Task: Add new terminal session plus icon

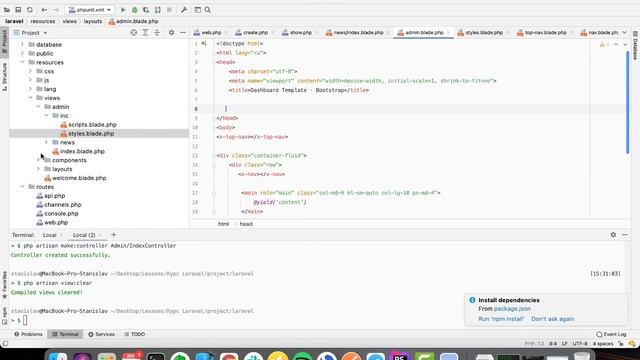Action: pos(113,235)
